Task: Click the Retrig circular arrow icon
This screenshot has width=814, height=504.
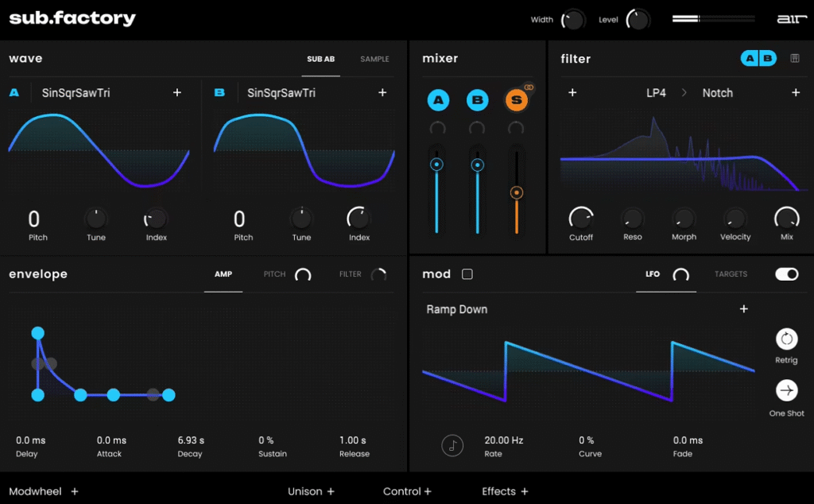Action: 786,339
